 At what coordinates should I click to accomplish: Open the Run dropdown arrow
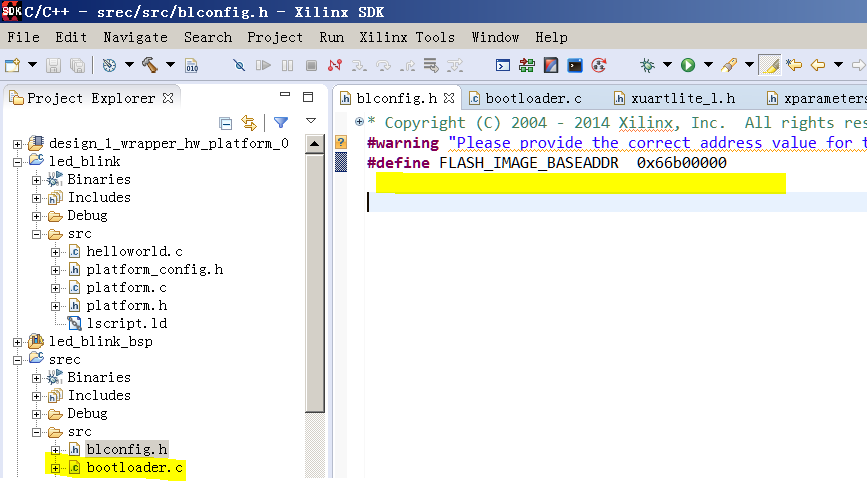point(708,65)
